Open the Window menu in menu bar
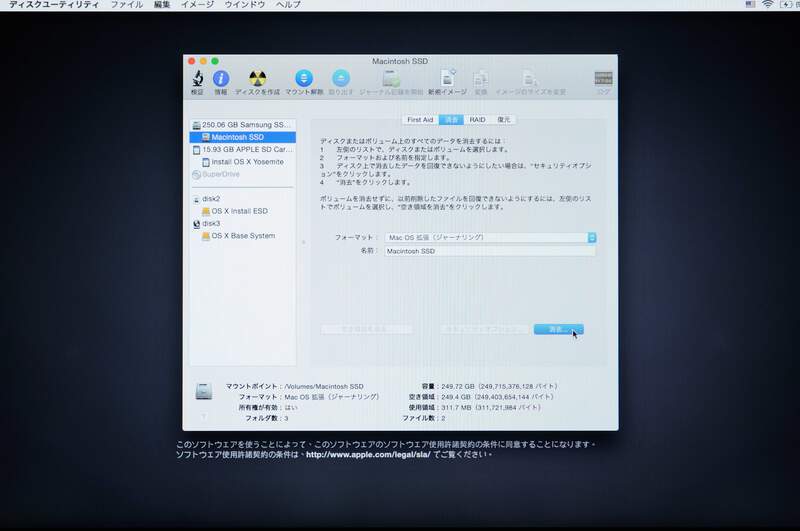 tap(245, 5)
